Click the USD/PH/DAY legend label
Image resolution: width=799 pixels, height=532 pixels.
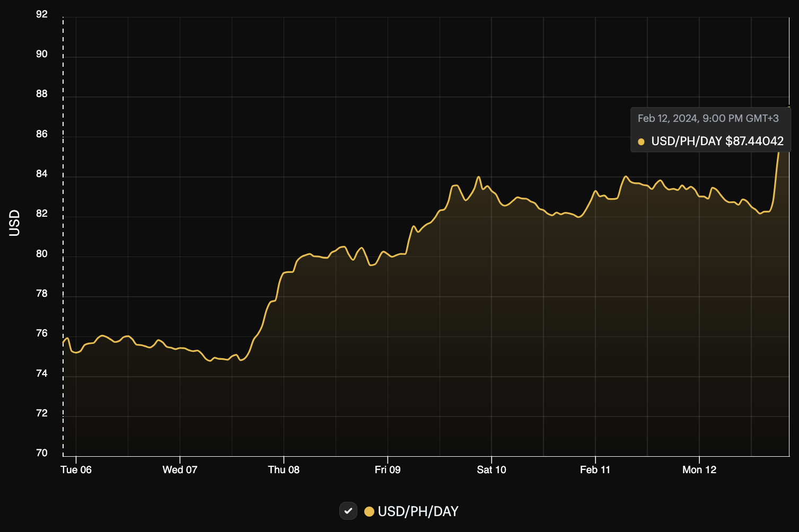coord(418,511)
